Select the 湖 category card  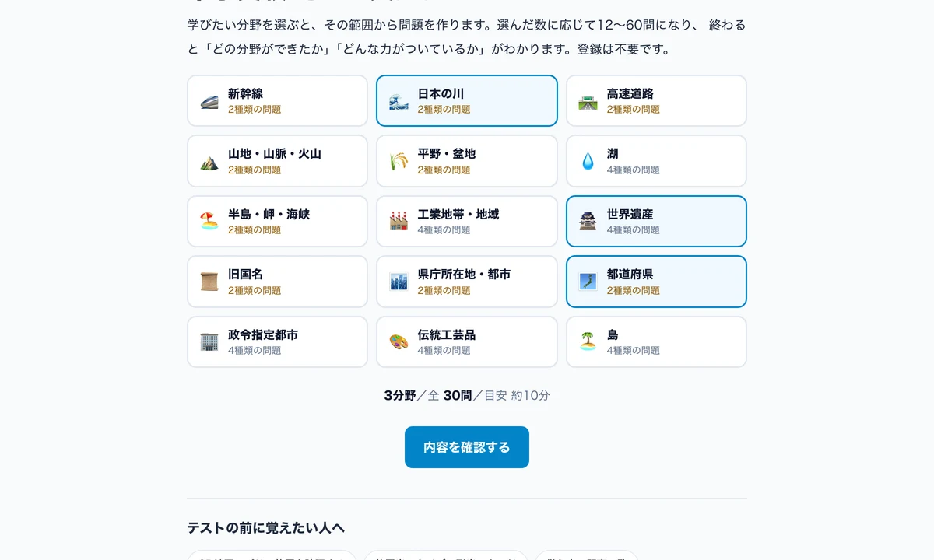click(656, 161)
